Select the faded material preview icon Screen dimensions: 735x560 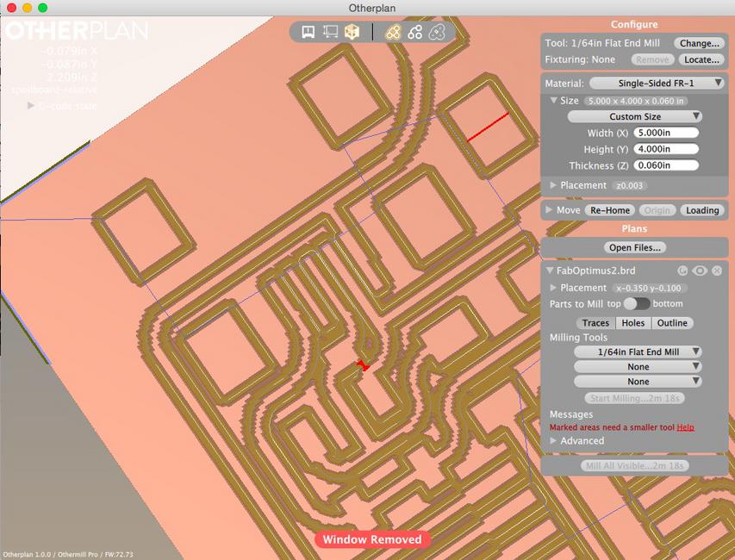pos(436,32)
